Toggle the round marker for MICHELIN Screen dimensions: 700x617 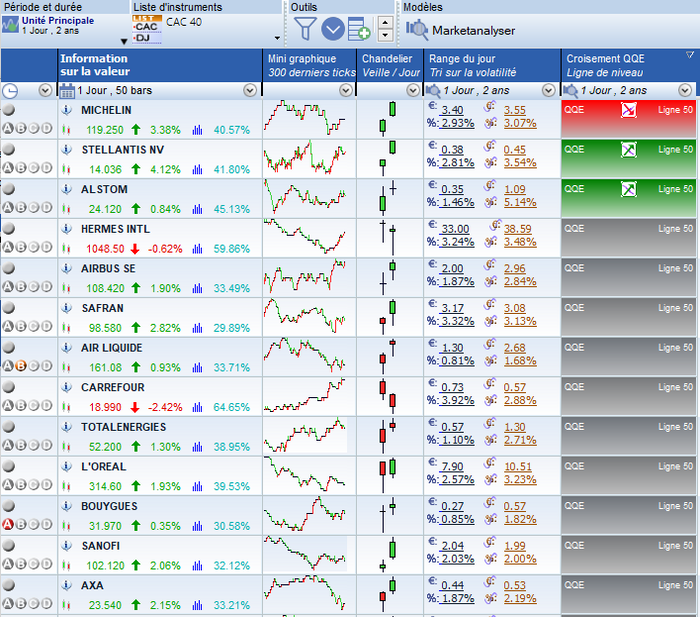pos(8,110)
